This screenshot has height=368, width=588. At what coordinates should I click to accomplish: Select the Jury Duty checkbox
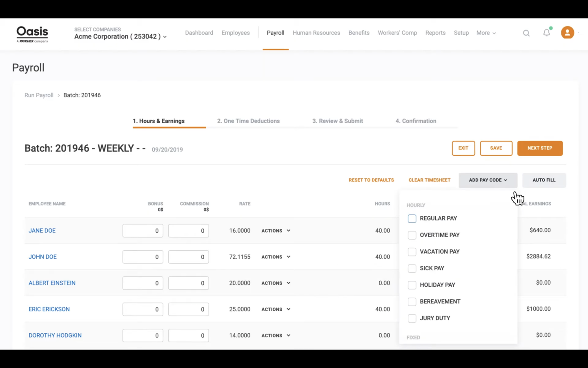point(412,319)
